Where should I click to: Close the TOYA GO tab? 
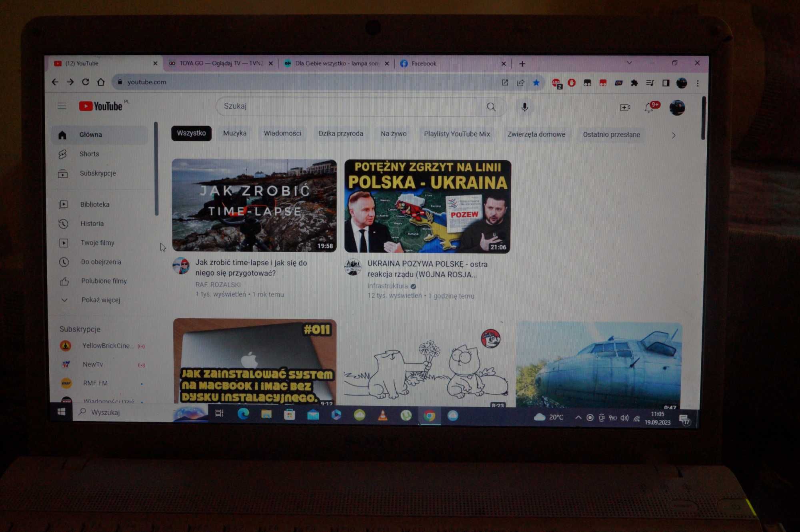coord(271,63)
